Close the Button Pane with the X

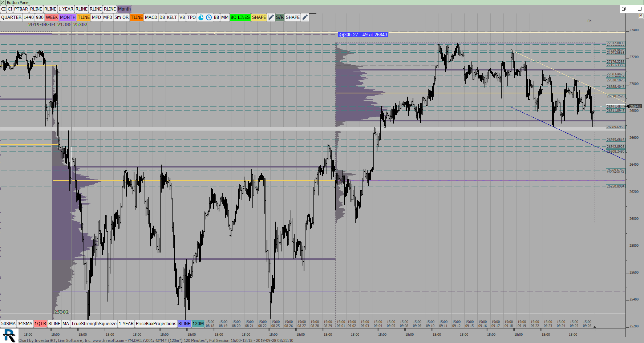point(3,3)
